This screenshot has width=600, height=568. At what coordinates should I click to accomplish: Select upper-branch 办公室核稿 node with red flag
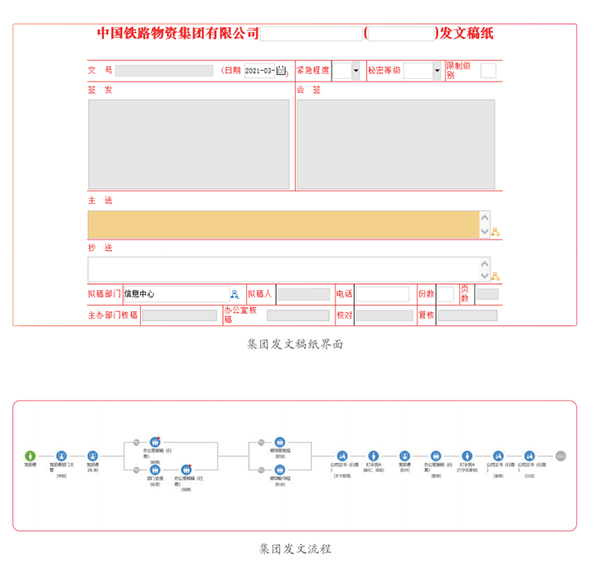[x=155, y=442]
